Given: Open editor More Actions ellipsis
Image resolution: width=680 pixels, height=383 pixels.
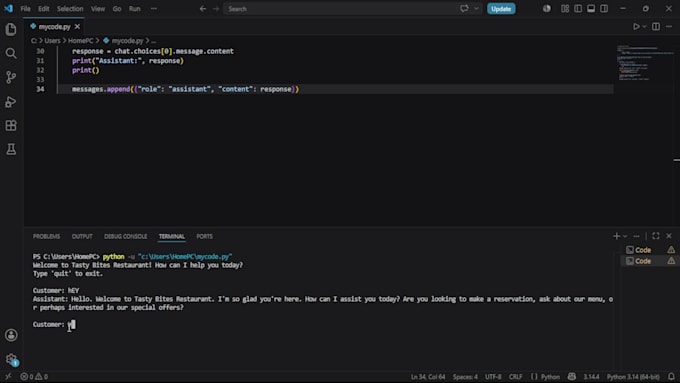Looking at the screenshot, I should coord(669,26).
